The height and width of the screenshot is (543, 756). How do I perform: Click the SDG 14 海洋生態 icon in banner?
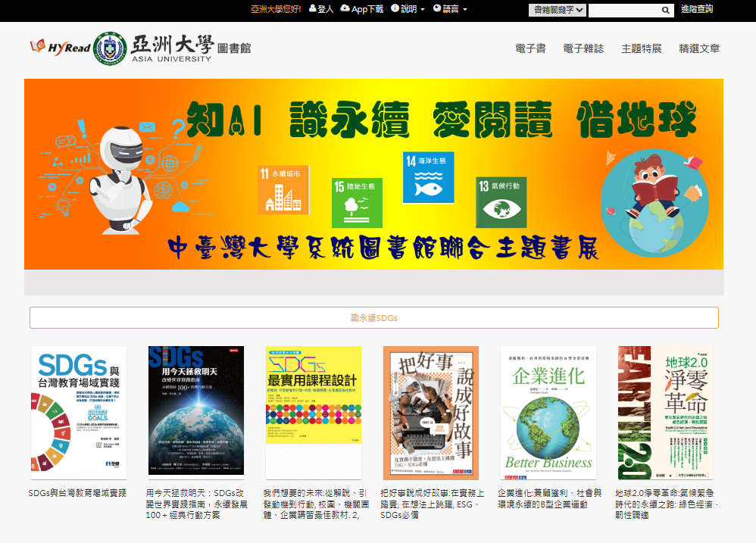coord(428,178)
